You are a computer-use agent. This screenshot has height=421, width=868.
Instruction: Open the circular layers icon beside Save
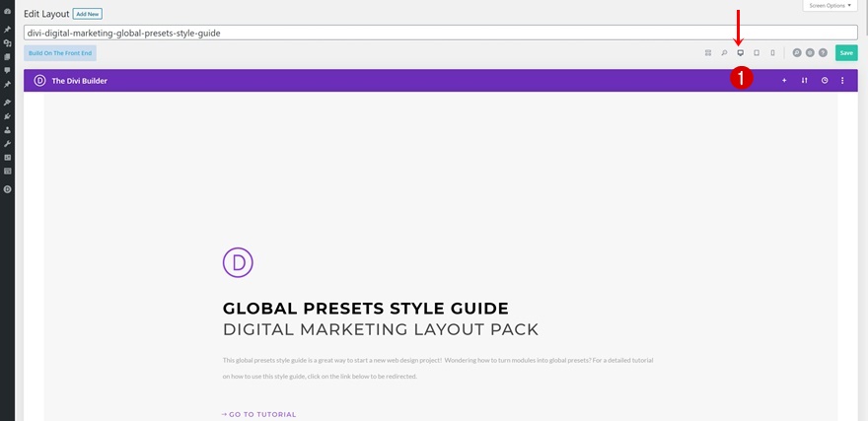(x=810, y=53)
